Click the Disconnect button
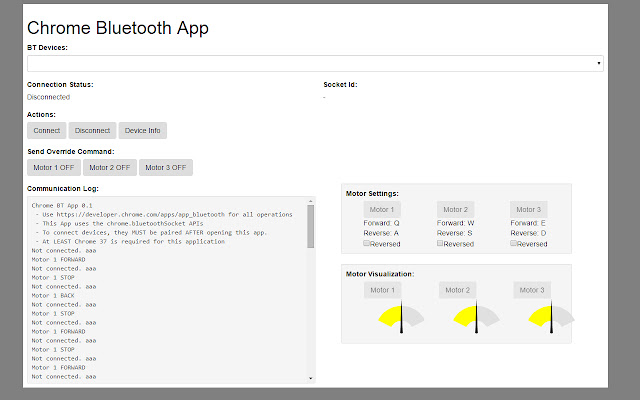 [x=92, y=131]
